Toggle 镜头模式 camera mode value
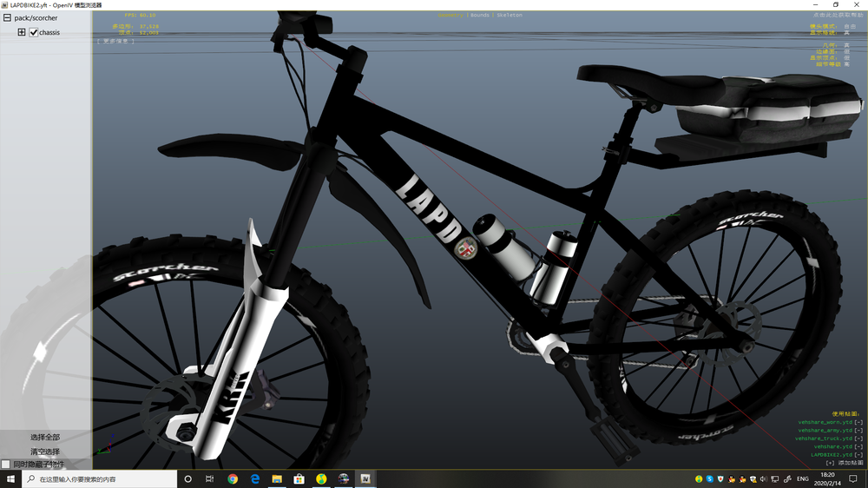Screen dimensions: 868x488 tap(850, 27)
